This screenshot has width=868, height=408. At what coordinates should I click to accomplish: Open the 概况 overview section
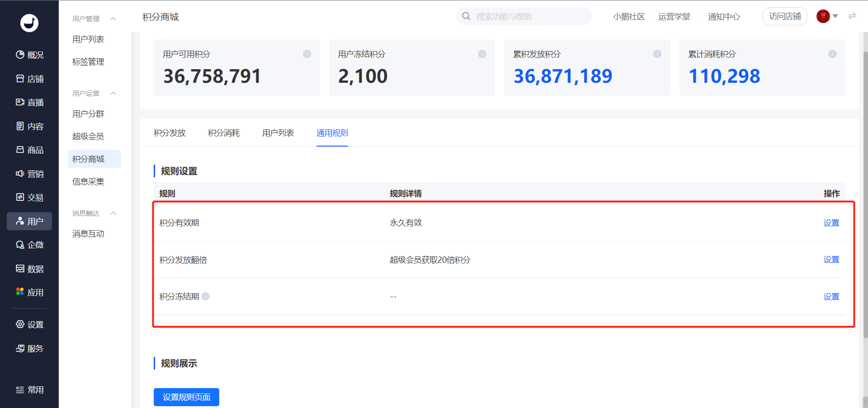coord(29,55)
